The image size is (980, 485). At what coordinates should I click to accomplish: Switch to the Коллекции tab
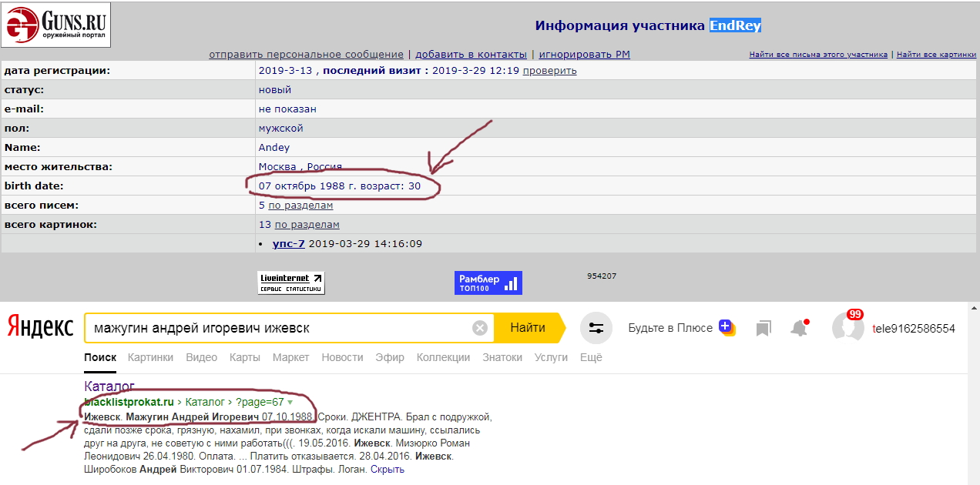443,357
